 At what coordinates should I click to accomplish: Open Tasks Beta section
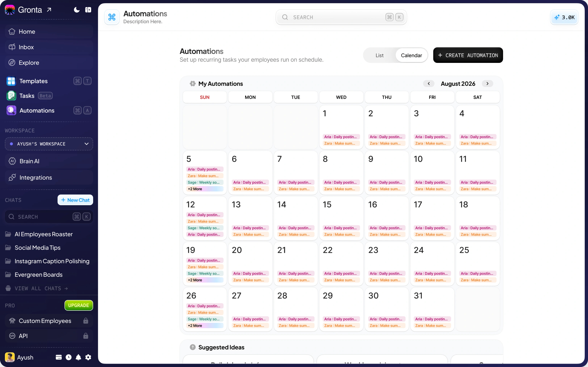pos(49,96)
